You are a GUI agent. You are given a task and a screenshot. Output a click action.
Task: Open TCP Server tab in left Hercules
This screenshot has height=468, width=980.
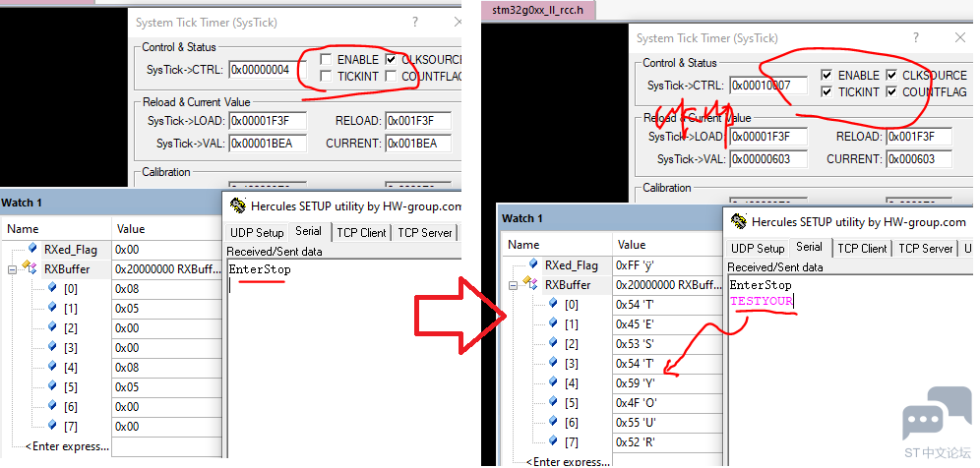[x=424, y=232]
